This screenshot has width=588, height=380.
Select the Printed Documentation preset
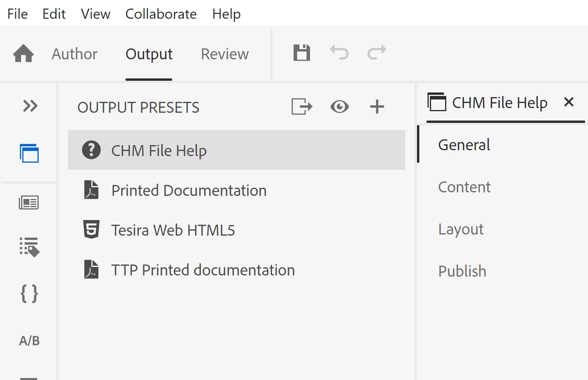pos(189,190)
